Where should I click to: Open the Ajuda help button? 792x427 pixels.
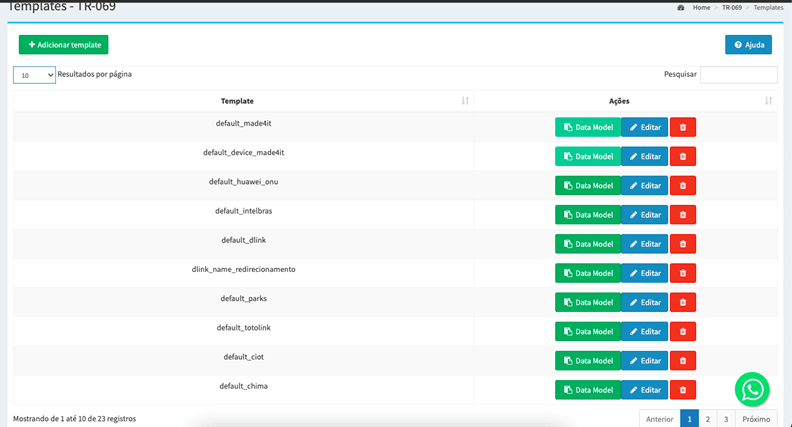pos(749,44)
